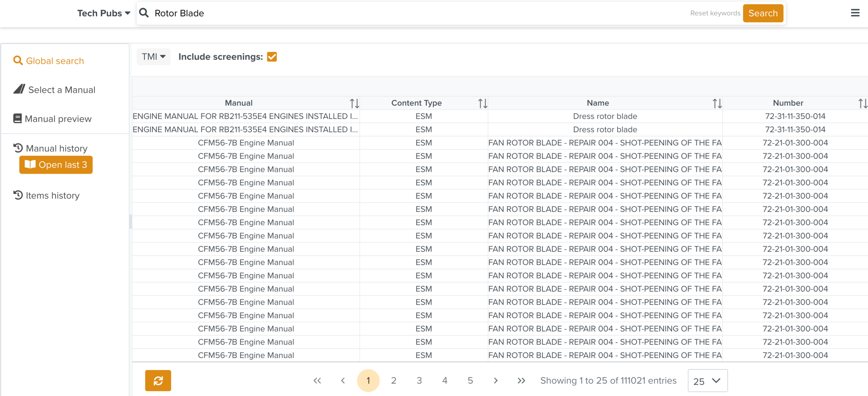This screenshot has height=396, width=868.
Task: Jump to the last page arrows
Action: pos(521,380)
